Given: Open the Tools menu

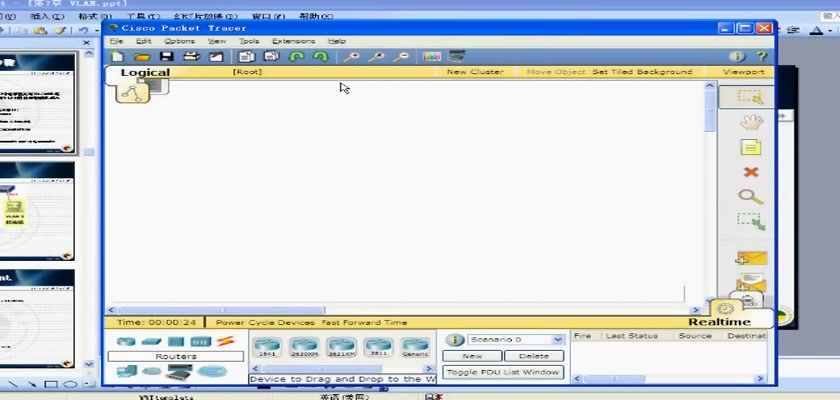Looking at the screenshot, I should tap(249, 41).
